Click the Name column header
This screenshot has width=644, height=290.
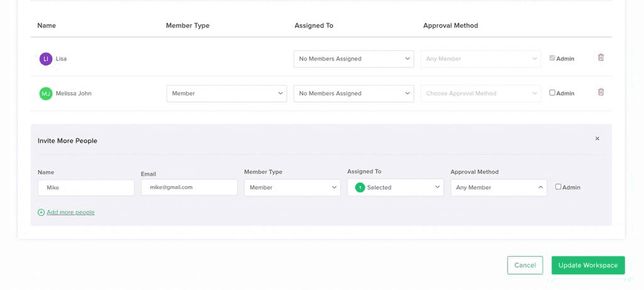[x=47, y=25]
